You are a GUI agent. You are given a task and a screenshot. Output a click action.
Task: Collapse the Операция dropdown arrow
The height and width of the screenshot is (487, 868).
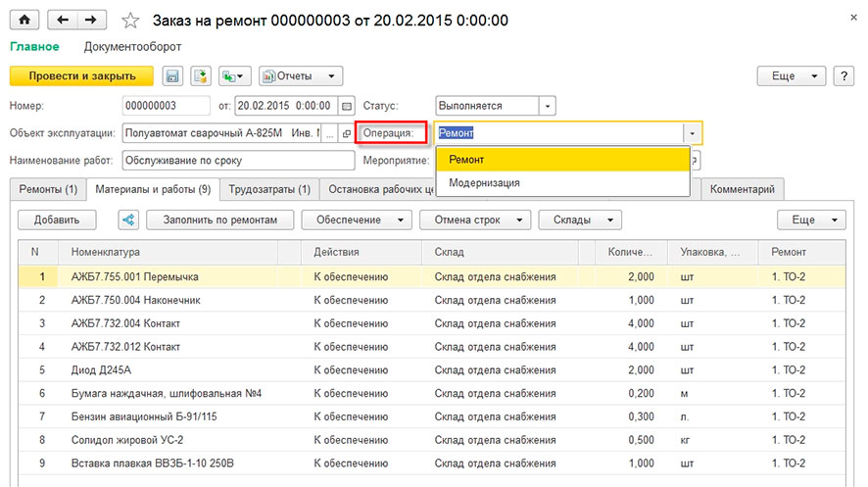pyautogui.click(x=692, y=133)
